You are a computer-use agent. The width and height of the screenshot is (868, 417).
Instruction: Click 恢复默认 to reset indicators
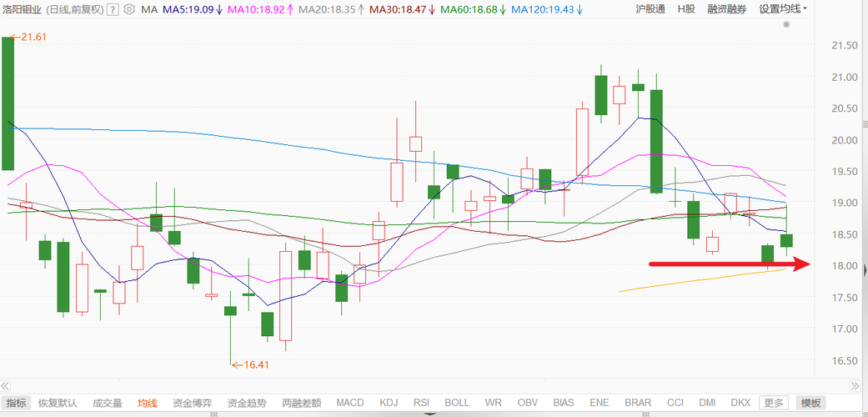[58, 403]
